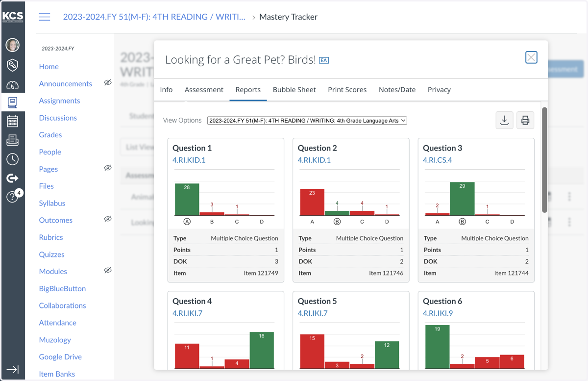Open Question 1 standard 4.RI.KID.1 link
588x381 pixels.
pyautogui.click(x=189, y=160)
